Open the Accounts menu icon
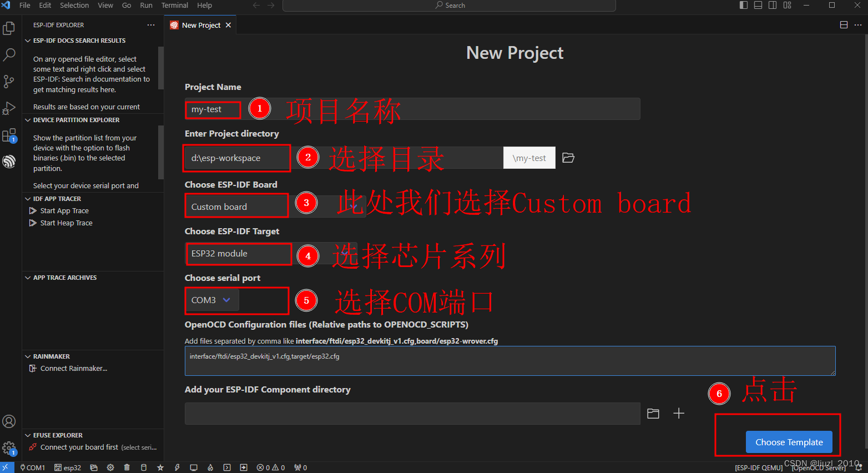The height and width of the screenshot is (473, 868). pyautogui.click(x=9, y=421)
